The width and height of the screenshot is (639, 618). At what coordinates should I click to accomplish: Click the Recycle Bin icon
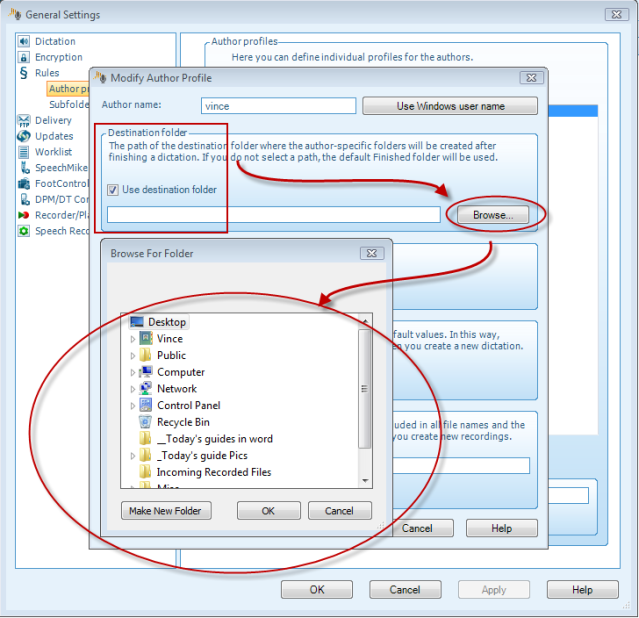(145, 422)
